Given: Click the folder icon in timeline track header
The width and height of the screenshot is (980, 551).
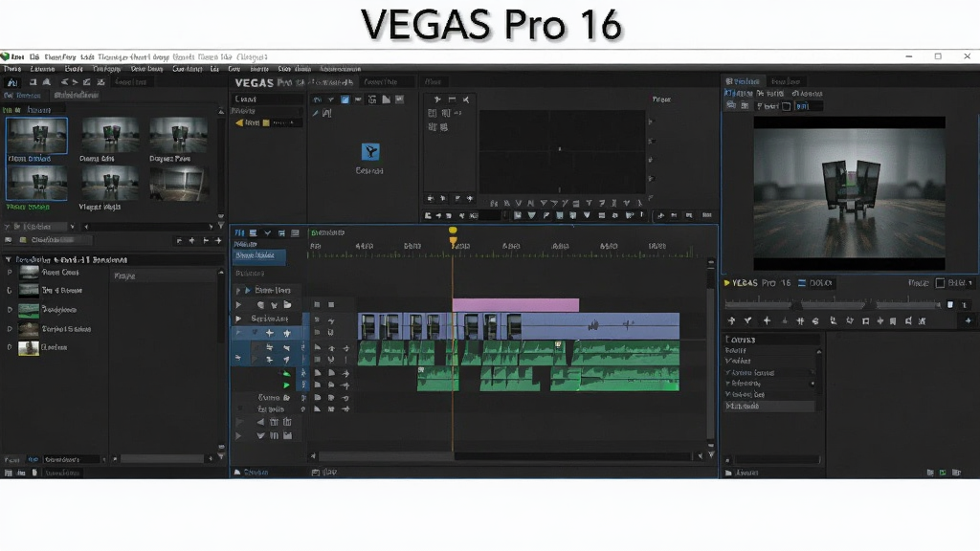Looking at the screenshot, I should pos(287,305).
